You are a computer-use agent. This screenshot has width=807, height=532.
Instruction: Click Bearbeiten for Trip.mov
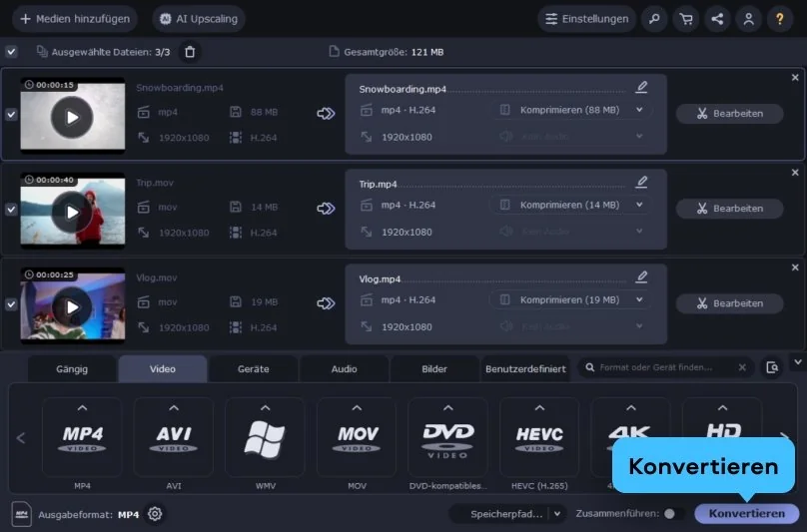click(x=730, y=209)
